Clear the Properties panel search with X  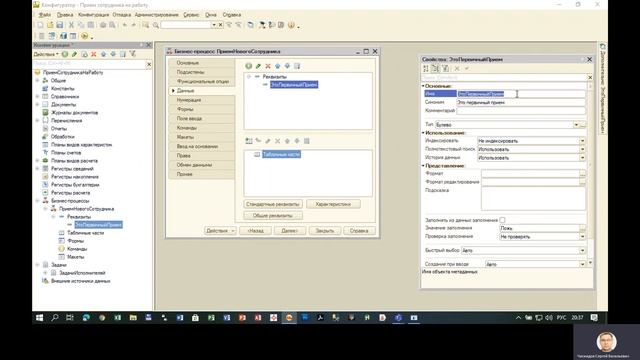pyautogui.click(x=590, y=77)
